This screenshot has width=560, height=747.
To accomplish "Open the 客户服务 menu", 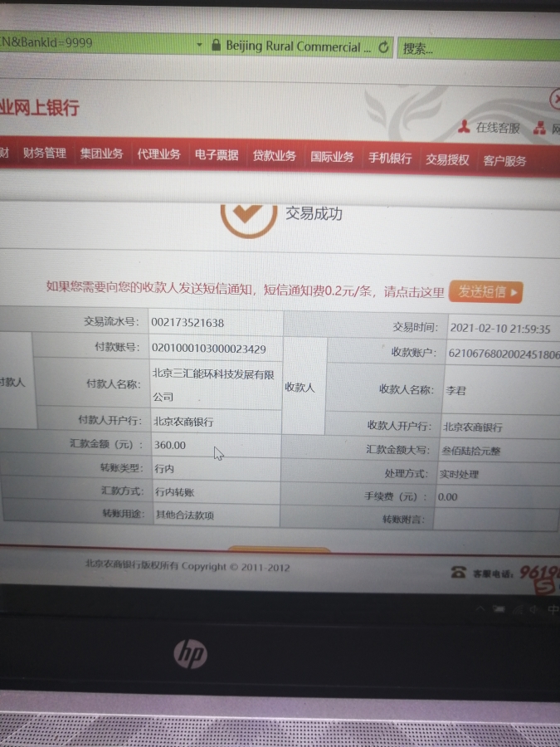I will tap(504, 161).
